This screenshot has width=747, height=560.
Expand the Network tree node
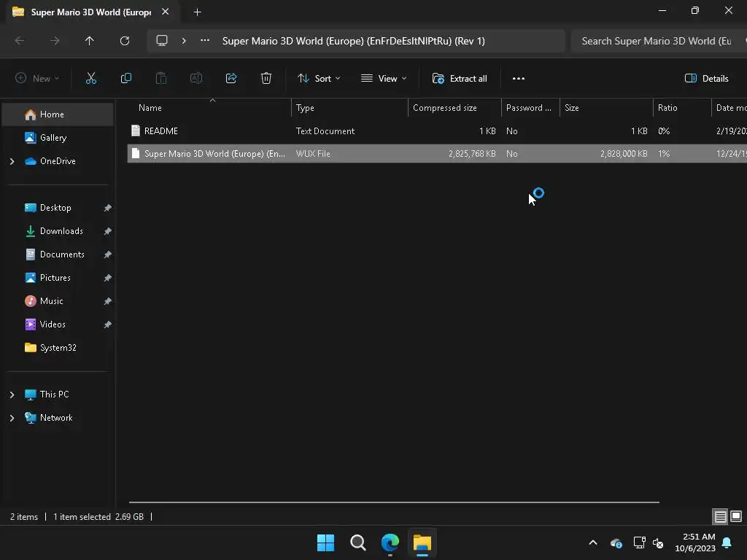(x=12, y=418)
